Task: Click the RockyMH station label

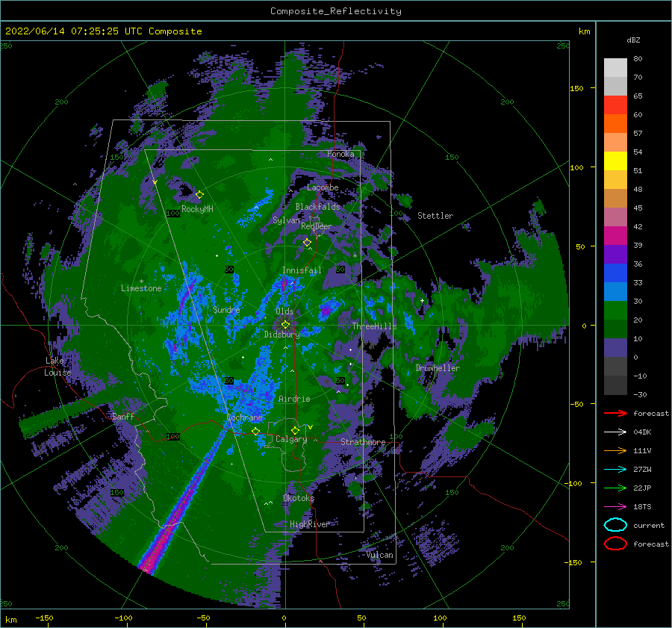Action: pyautogui.click(x=197, y=209)
